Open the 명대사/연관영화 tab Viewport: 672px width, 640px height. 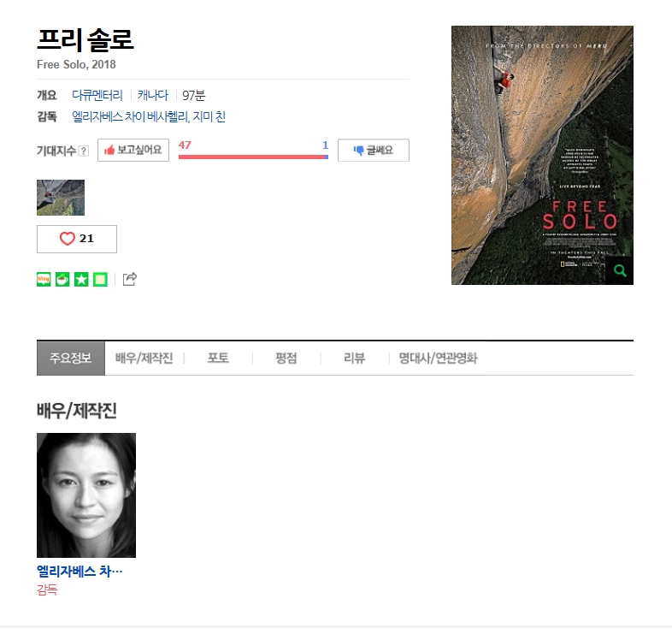(x=438, y=359)
